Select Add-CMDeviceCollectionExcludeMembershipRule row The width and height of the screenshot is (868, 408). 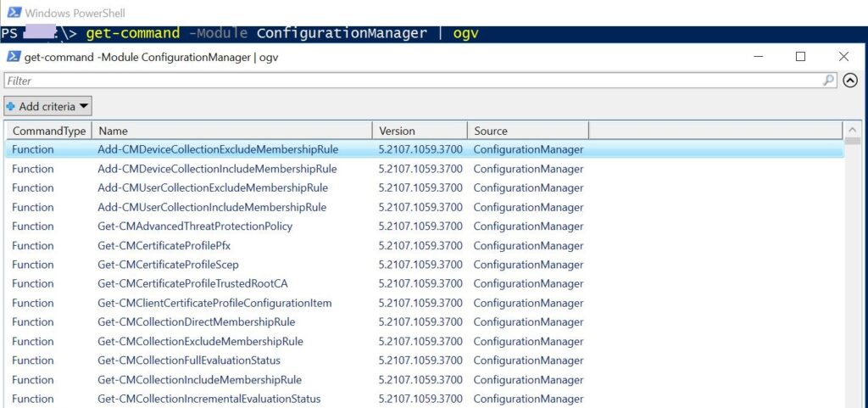(425, 149)
